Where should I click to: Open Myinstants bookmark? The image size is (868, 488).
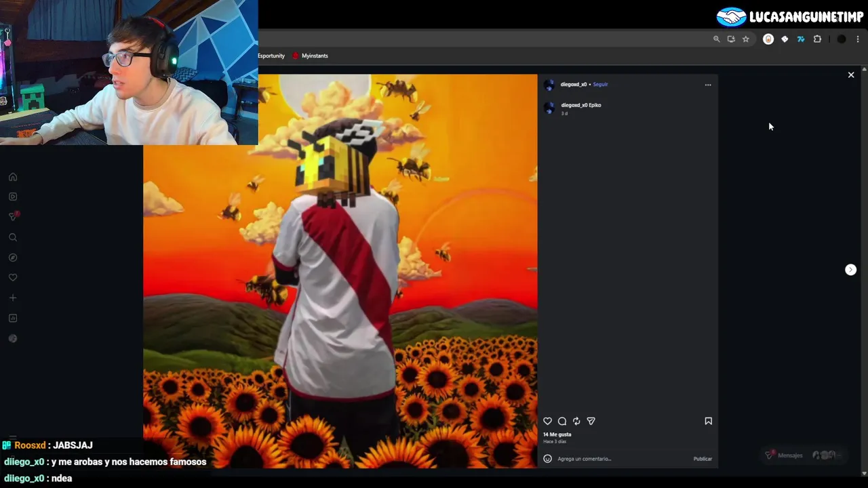click(x=311, y=56)
